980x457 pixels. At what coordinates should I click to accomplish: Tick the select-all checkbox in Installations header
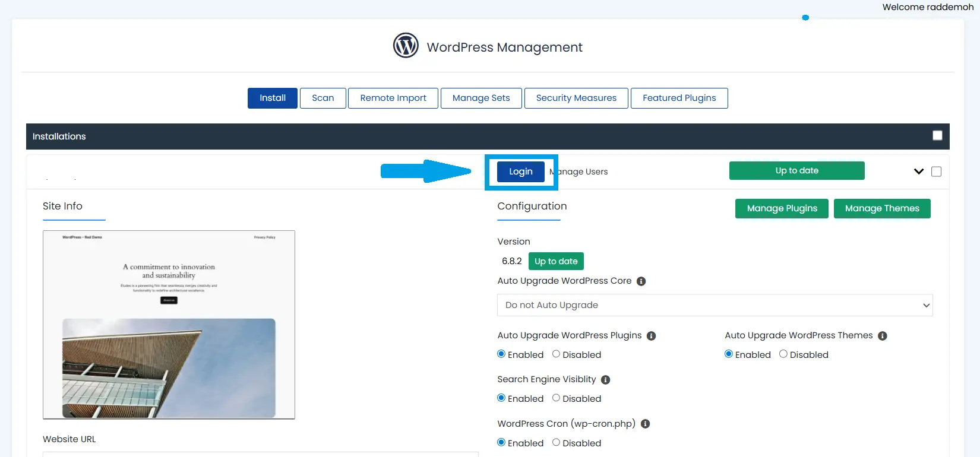pos(937,135)
